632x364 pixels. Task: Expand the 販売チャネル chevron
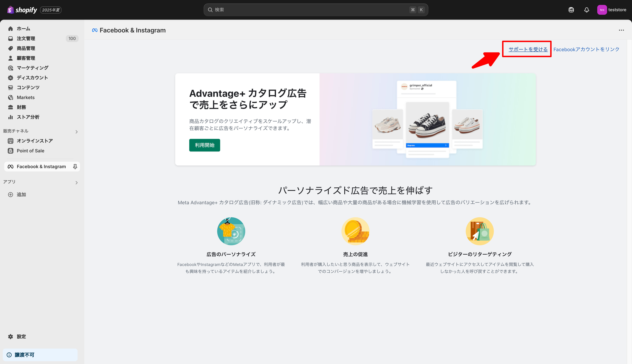click(x=77, y=132)
